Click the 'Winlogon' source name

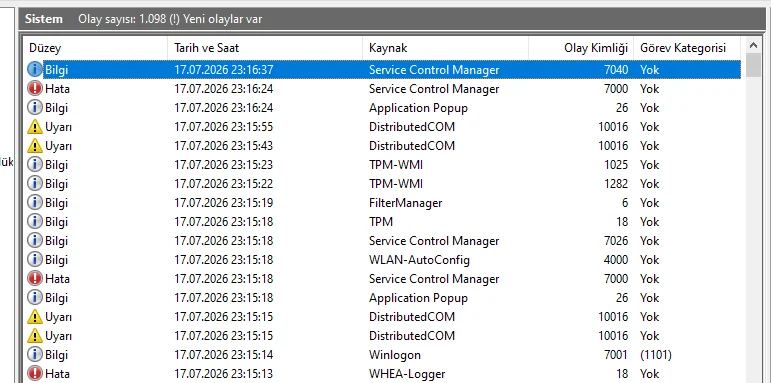pos(395,354)
